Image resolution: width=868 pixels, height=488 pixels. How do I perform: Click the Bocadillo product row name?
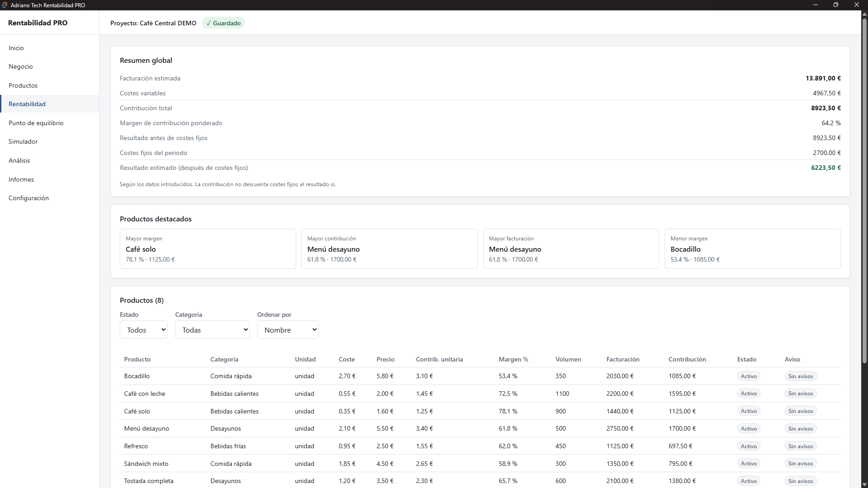click(137, 376)
